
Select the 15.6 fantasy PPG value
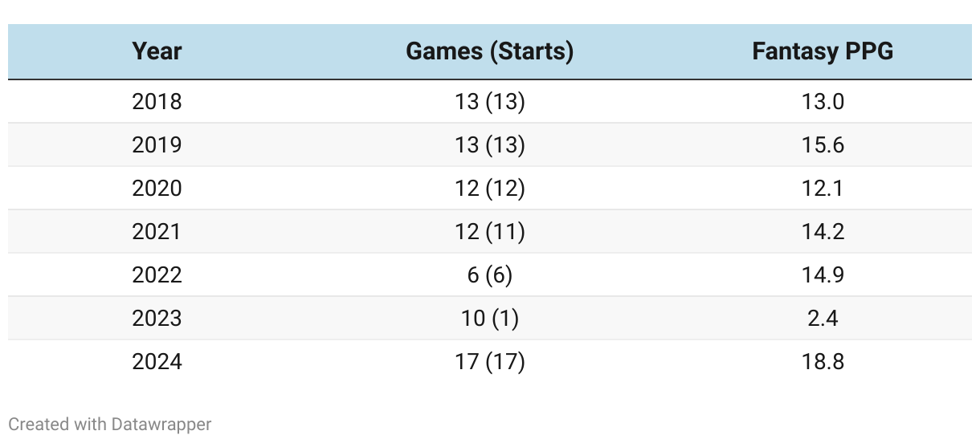coord(823,145)
